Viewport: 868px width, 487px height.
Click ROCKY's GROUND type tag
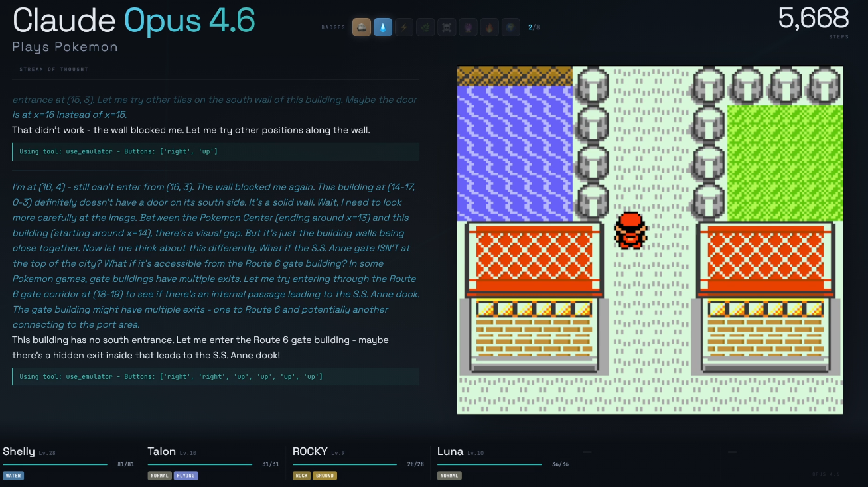pos(325,476)
